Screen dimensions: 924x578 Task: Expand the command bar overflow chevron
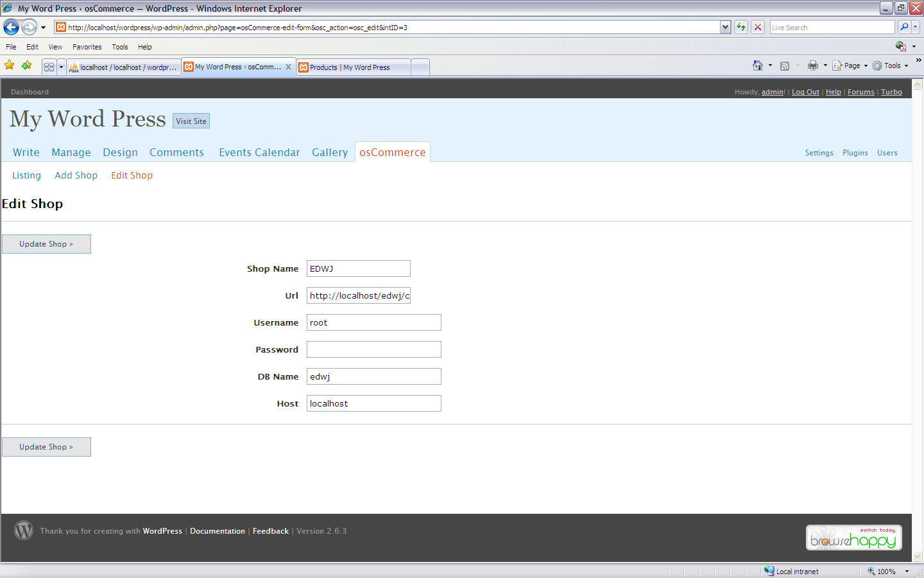(x=918, y=60)
